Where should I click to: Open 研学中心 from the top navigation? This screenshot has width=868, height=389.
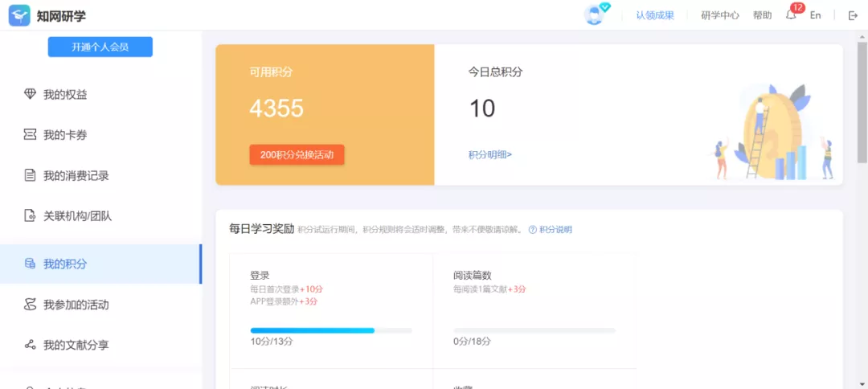(x=719, y=15)
